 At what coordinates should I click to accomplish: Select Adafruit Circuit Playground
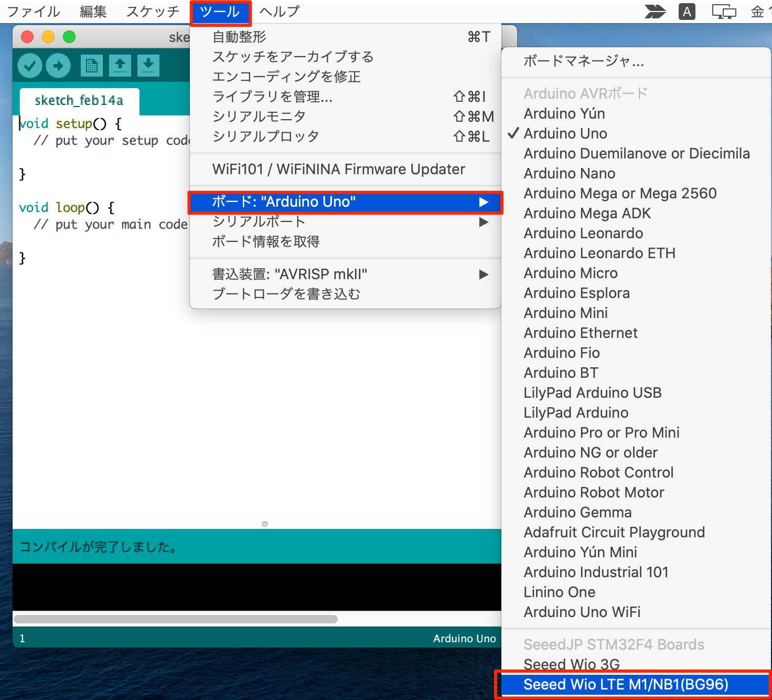pyautogui.click(x=636, y=532)
